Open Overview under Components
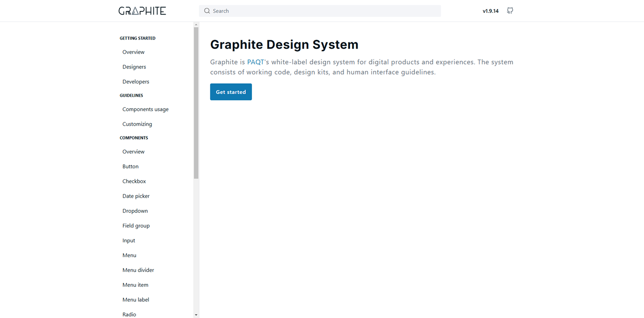Screen dimensions: 644x318 (x=133, y=152)
